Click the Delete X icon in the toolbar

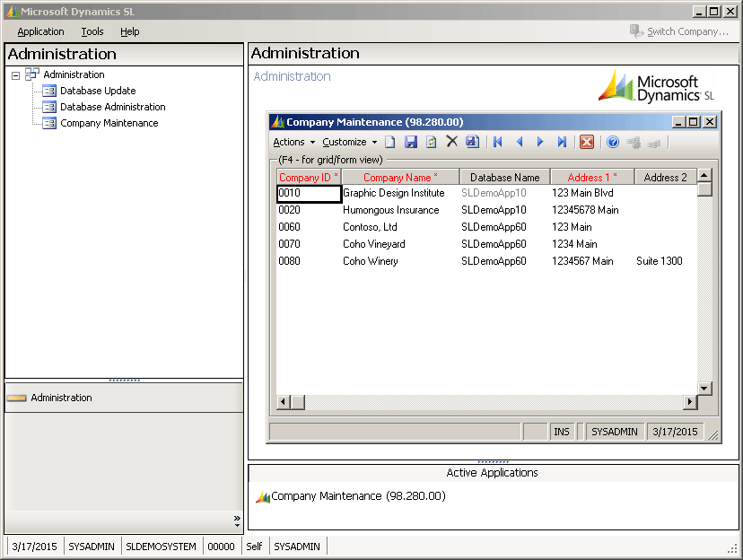coord(452,141)
